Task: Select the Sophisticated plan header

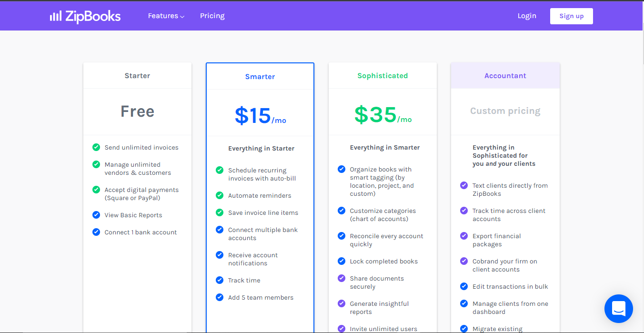Action: (x=382, y=75)
